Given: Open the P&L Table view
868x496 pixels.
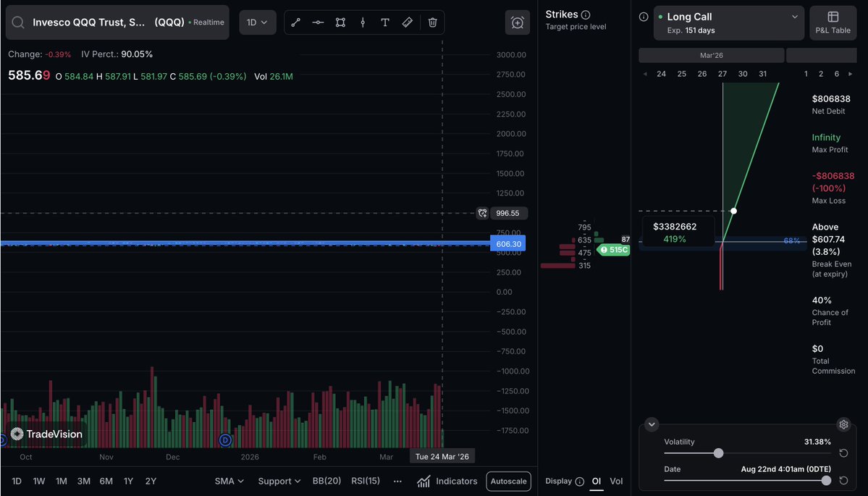Looking at the screenshot, I should coord(833,22).
